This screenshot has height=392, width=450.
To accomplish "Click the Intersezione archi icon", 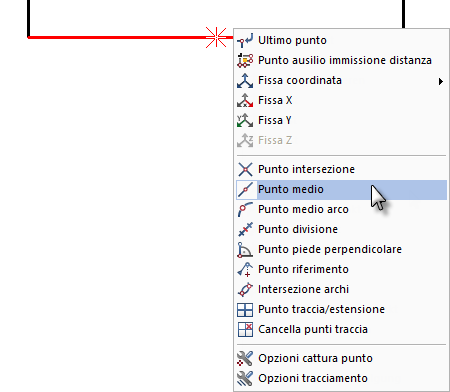I will (x=245, y=289).
